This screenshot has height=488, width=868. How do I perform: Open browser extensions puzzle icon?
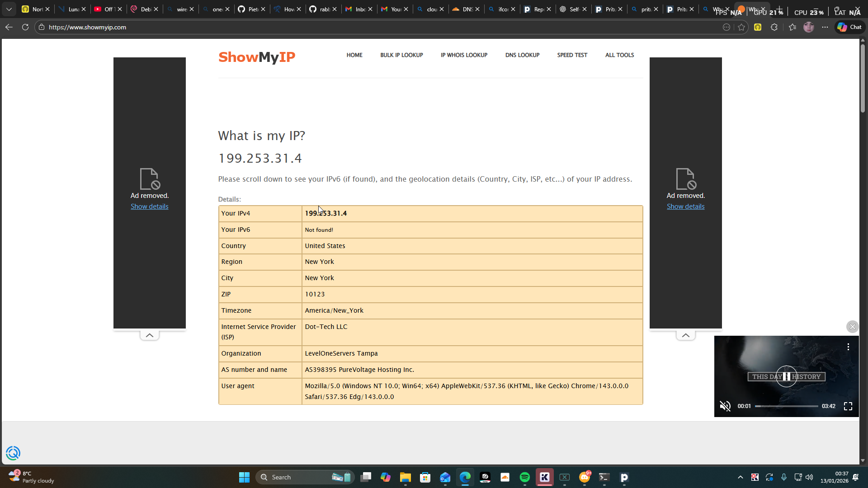[774, 27]
